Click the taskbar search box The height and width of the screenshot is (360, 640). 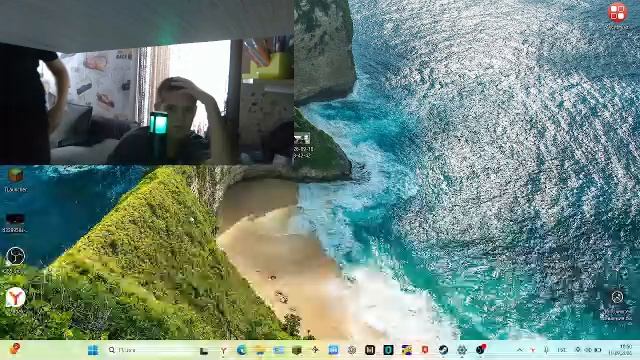coord(149,350)
